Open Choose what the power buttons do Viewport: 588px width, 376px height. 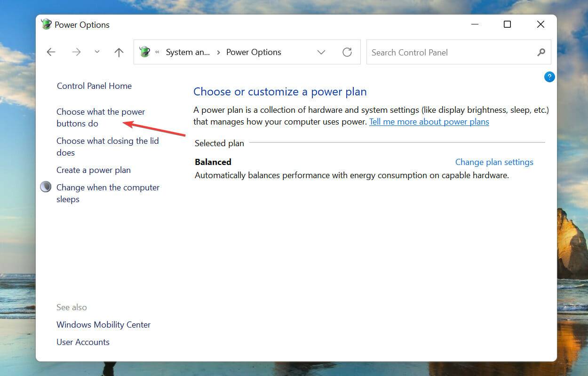100,117
